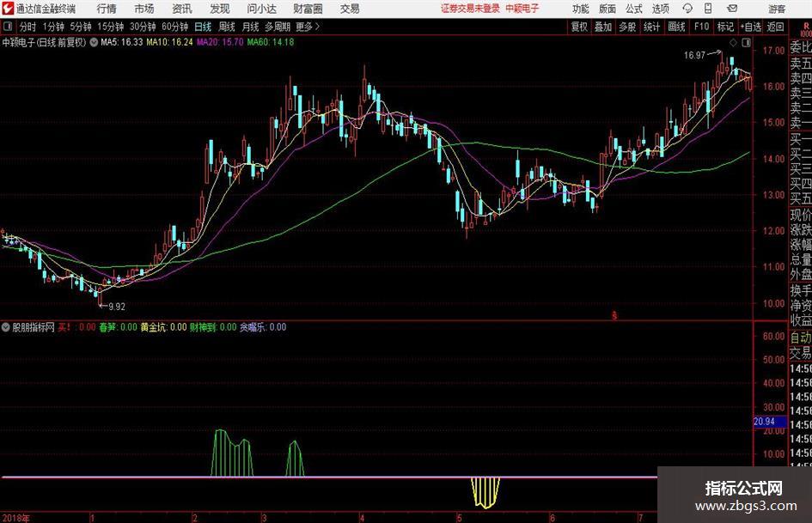This screenshot has height=523, width=812.
Task: Click the 2018年 date axis label
Action: pyautogui.click(x=16, y=518)
